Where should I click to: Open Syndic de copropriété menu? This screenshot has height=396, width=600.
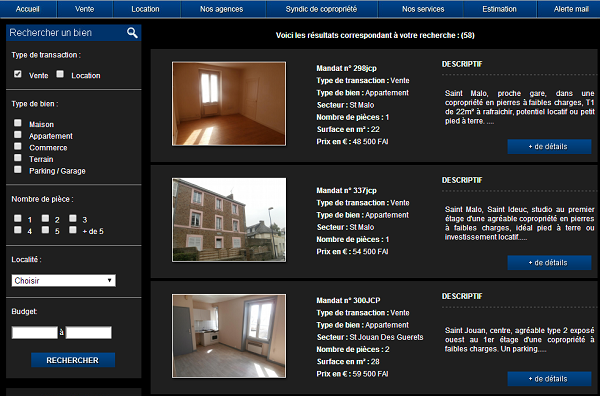coord(321,9)
